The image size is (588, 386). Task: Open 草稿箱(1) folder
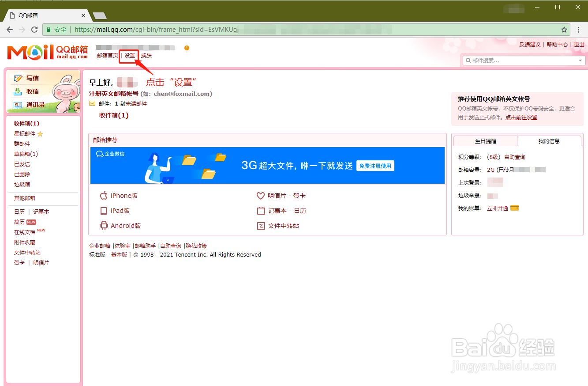tap(26, 154)
